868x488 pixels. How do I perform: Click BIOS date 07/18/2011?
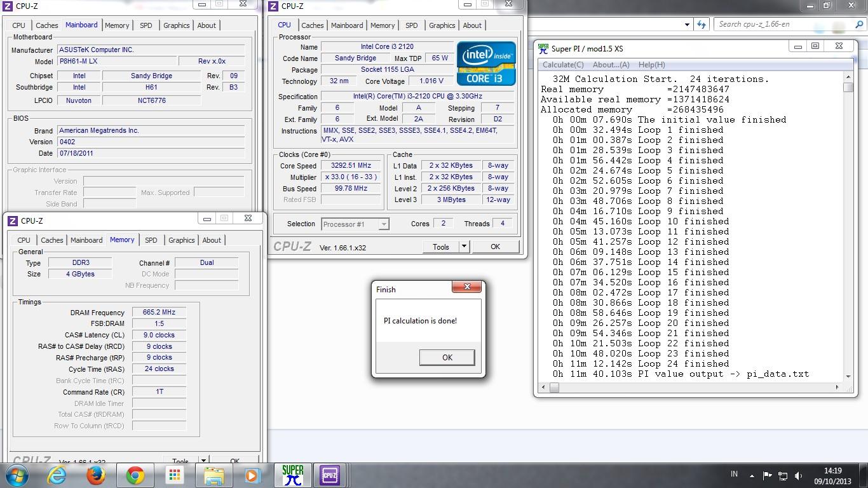click(x=151, y=153)
